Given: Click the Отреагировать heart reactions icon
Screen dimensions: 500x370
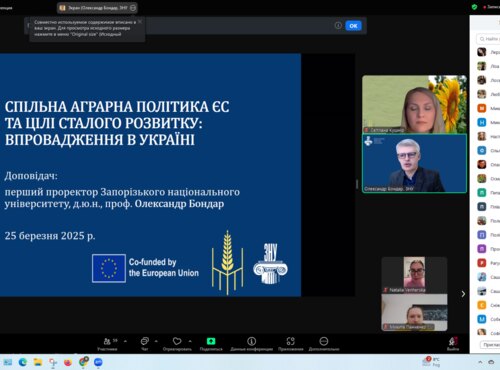Looking at the screenshot, I should click(x=177, y=341).
